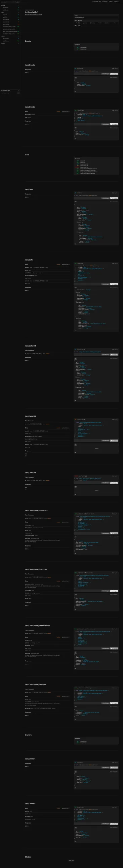Screen dimensions: 123x868
Task: Toggle dark mode at the sidebar bottom
Action: coord(18,93)
